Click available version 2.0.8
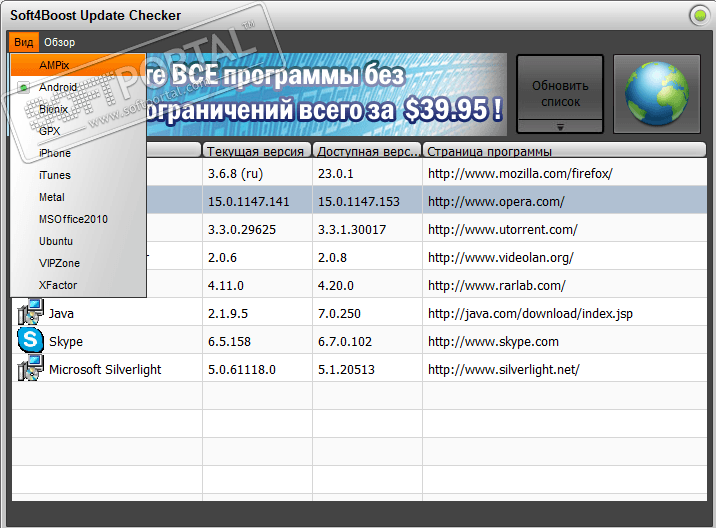The height and width of the screenshot is (528, 716). coord(332,258)
